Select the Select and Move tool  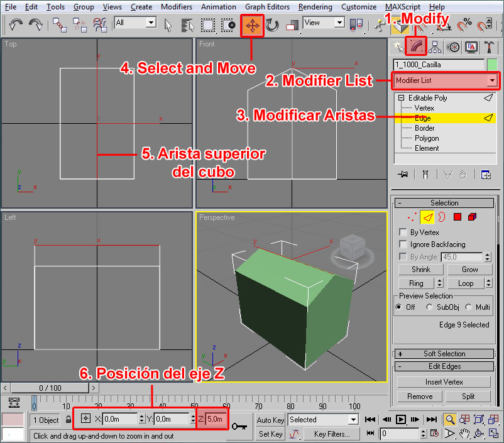tap(252, 26)
